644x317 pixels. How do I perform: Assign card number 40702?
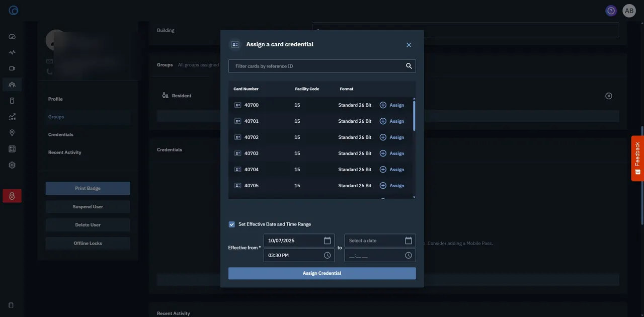coord(392,137)
